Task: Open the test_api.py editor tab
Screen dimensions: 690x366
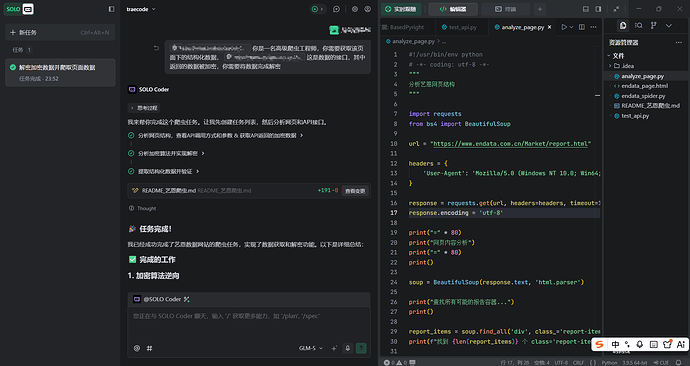Action: tap(459, 27)
